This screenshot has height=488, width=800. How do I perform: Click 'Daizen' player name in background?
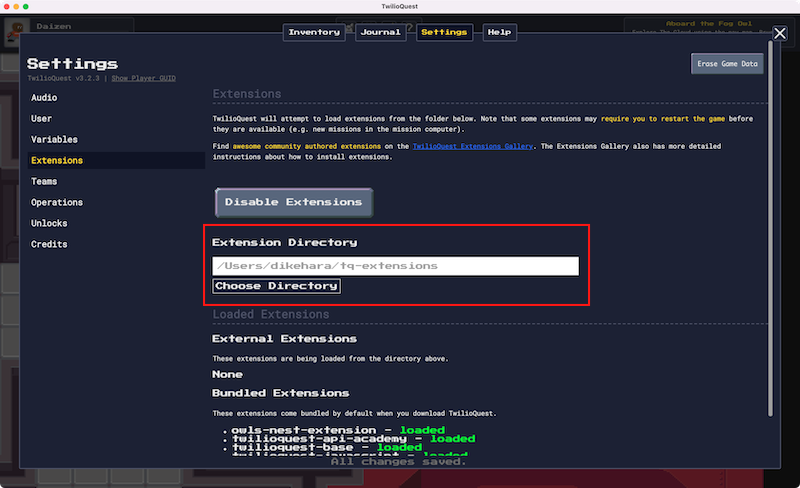[54, 27]
